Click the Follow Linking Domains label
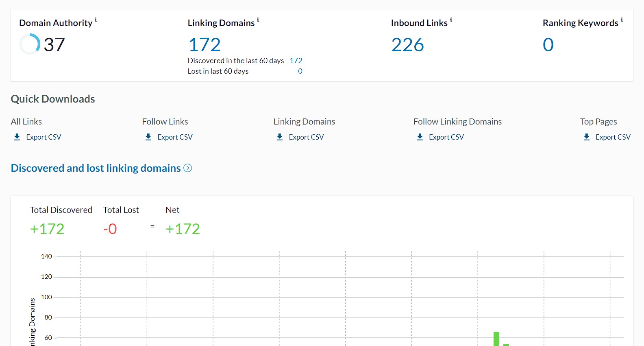The width and height of the screenshot is (644, 346). click(458, 122)
